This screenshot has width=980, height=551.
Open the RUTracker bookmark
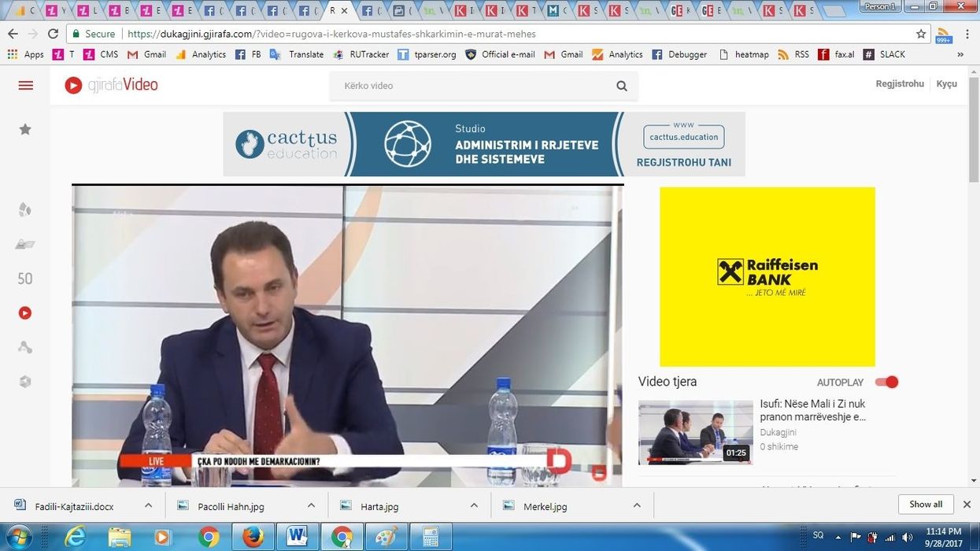361,54
